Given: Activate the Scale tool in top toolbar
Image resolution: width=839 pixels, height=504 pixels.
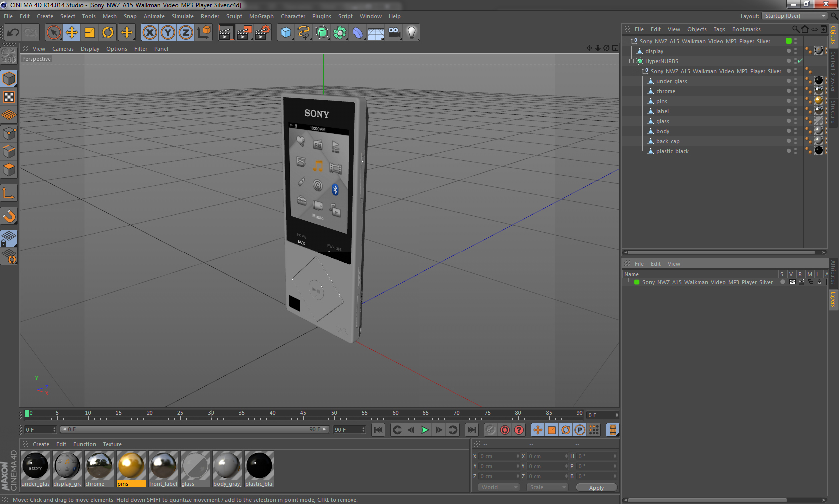Looking at the screenshot, I should coord(90,33).
